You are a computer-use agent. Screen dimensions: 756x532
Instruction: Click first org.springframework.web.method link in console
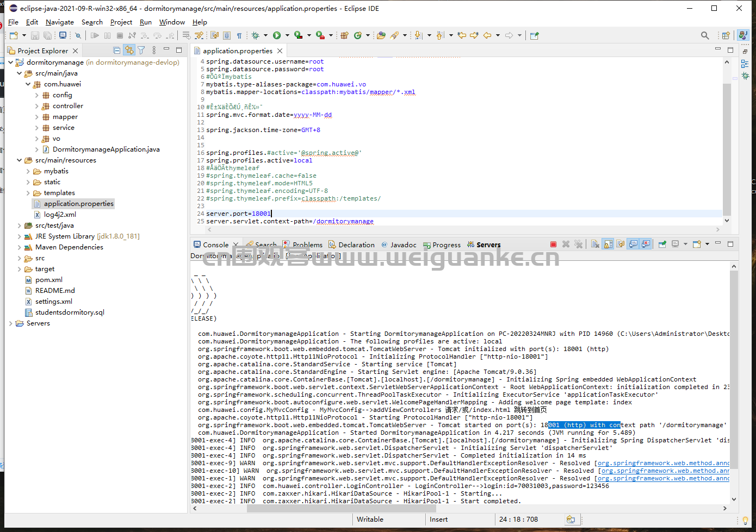click(x=664, y=464)
